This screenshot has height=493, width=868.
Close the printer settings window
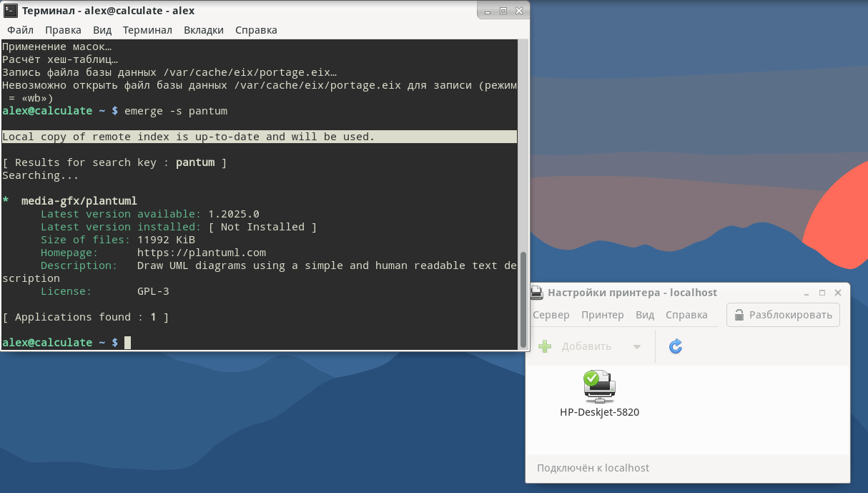coord(838,293)
